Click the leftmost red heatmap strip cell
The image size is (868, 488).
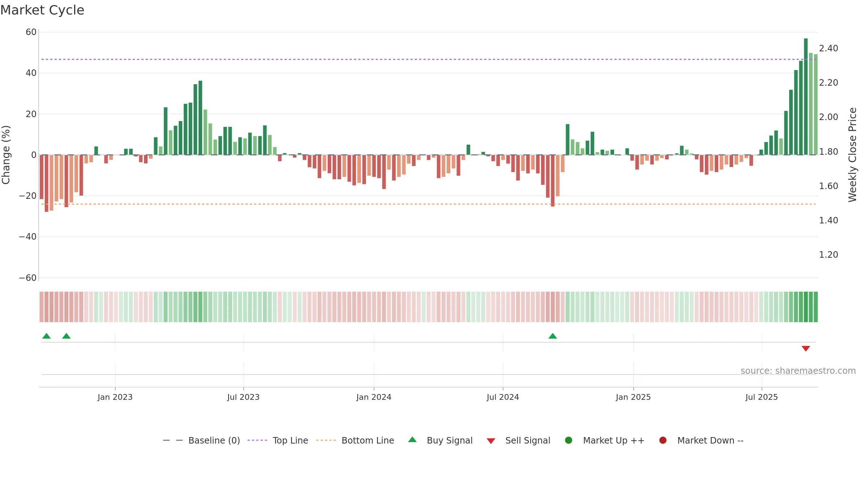click(x=42, y=307)
